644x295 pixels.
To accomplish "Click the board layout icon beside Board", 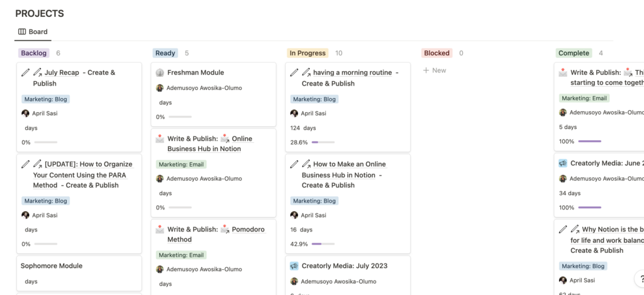I will (22, 31).
